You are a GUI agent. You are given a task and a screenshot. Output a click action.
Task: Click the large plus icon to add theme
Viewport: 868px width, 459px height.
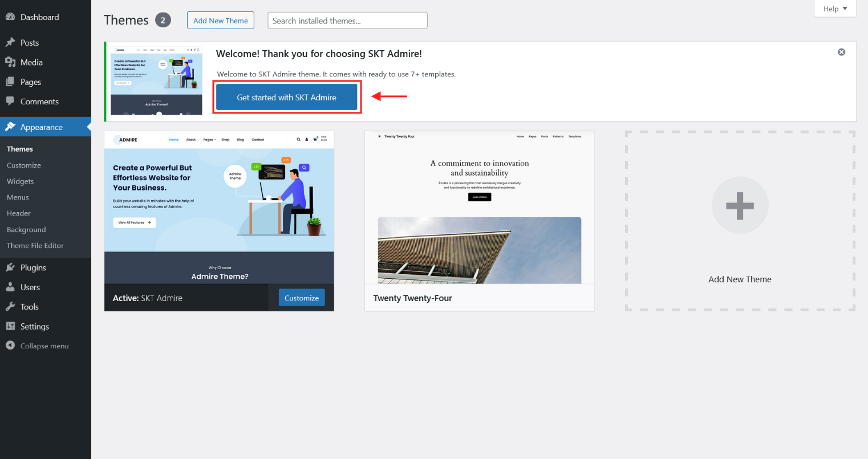[x=740, y=205]
